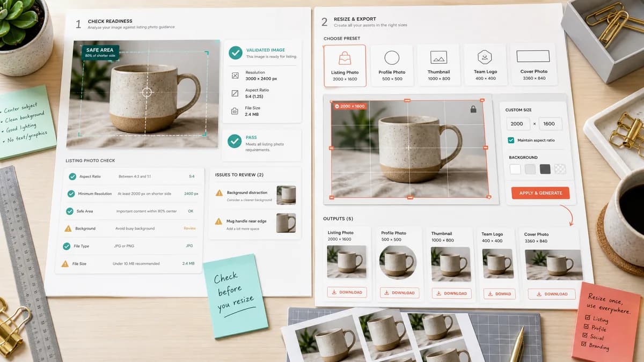This screenshot has width=644, height=362.
Task: Choose the dark gray background swatch
Action: coord(545,169)
